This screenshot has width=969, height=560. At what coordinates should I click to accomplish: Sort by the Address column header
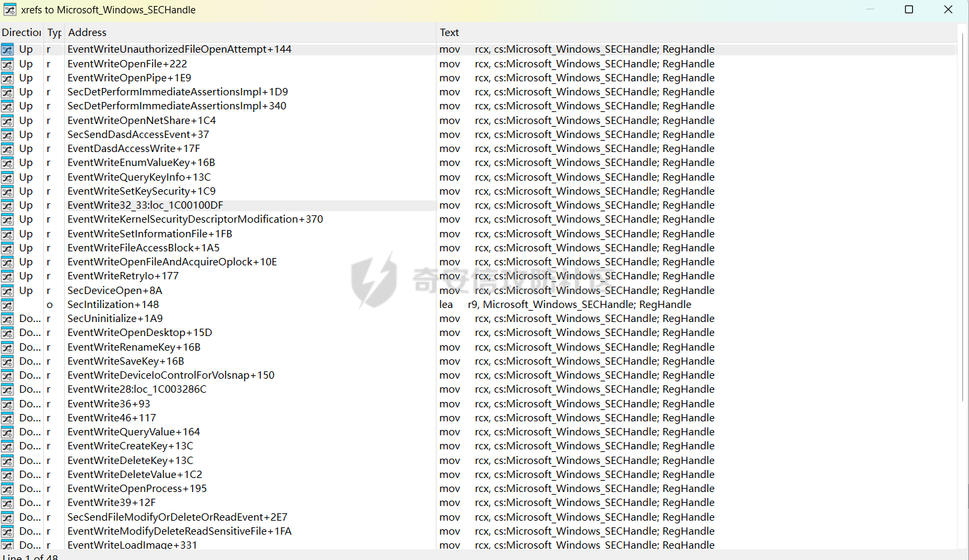coord(87,33)
